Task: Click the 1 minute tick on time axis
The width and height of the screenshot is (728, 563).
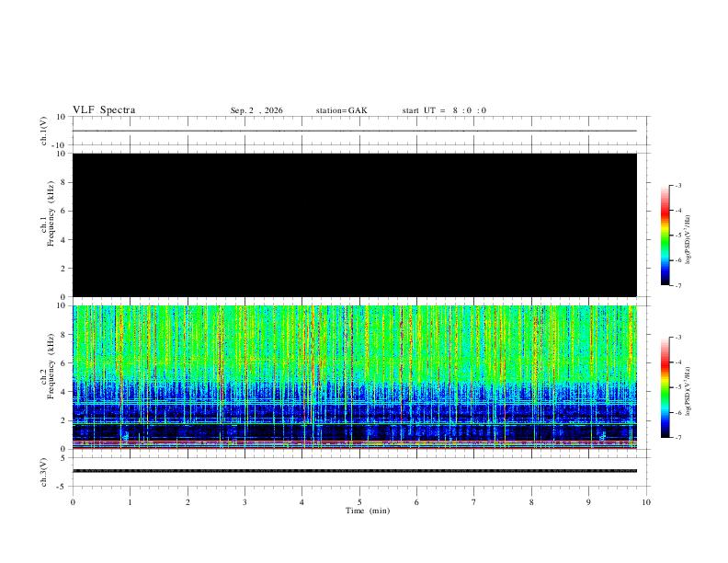Action: [130, 502]
